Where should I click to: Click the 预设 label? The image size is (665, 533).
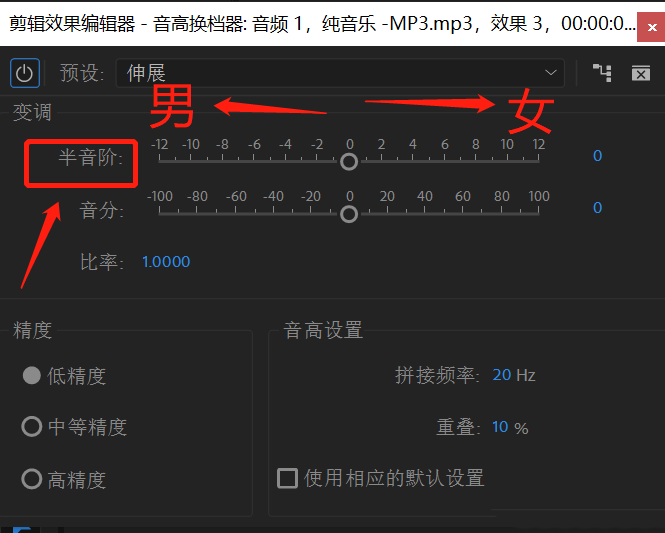tap(82, 73)
